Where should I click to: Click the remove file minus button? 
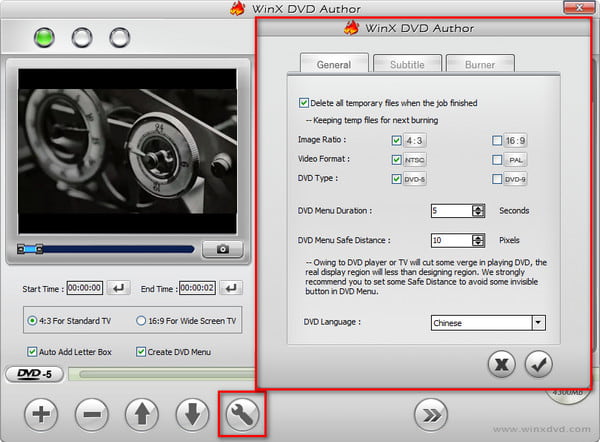click(x=92, y=414)
